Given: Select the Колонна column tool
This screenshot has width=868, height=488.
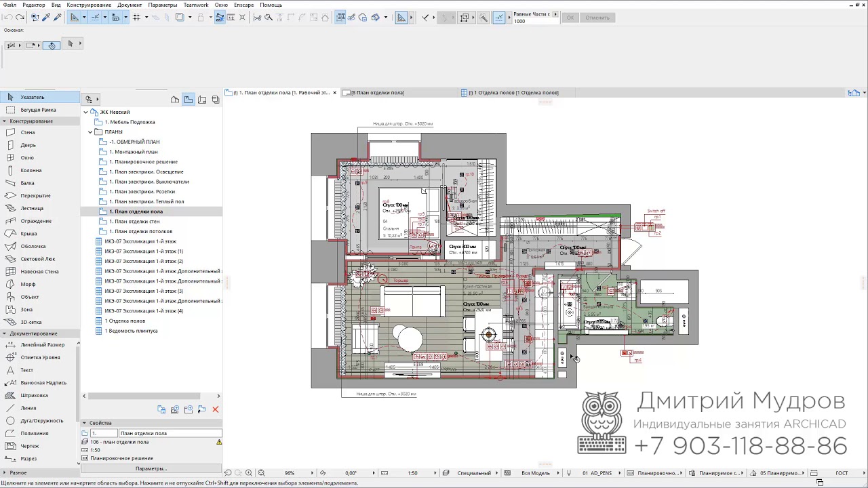Looking at the screenshot, I should [39, 170].
